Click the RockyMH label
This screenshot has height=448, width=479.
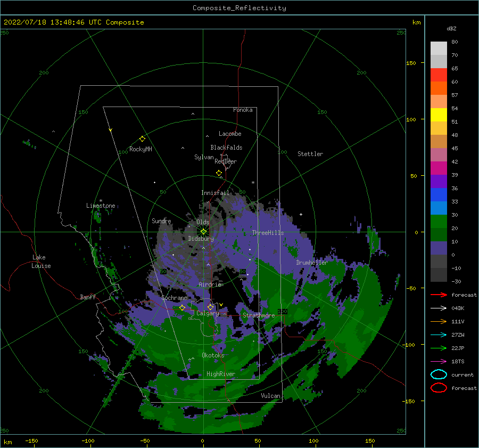click(141, 149)
